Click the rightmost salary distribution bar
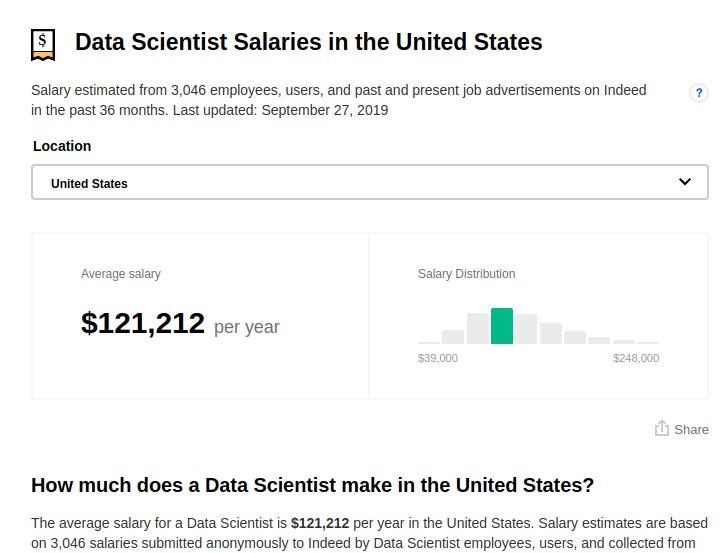Image resolution: width=721 pixels, height=553 pixels. point(648,342)
